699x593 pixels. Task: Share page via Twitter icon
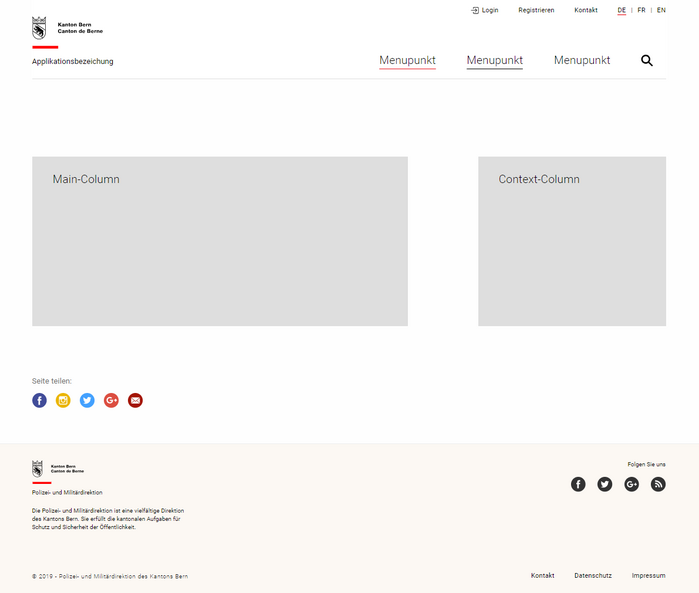point(87,400)
